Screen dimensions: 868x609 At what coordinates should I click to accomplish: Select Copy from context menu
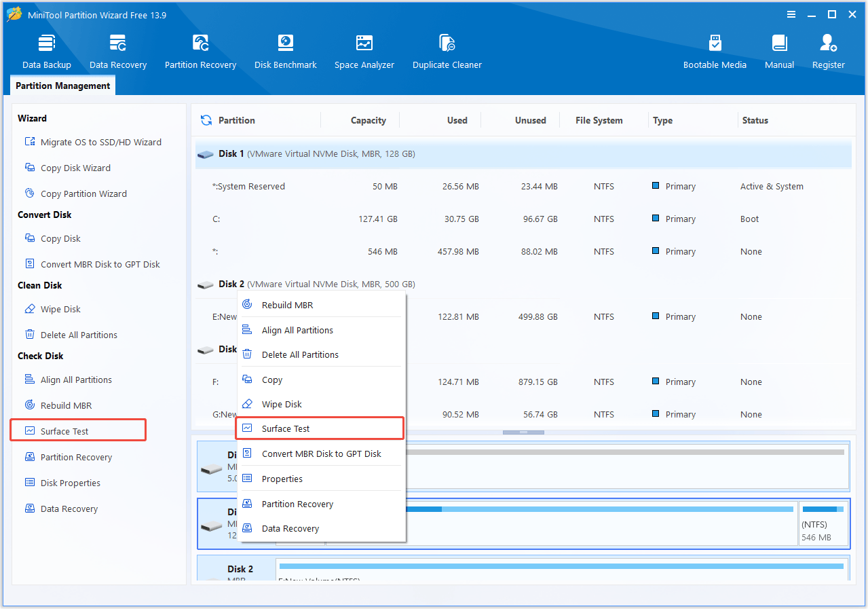[320, 380]
